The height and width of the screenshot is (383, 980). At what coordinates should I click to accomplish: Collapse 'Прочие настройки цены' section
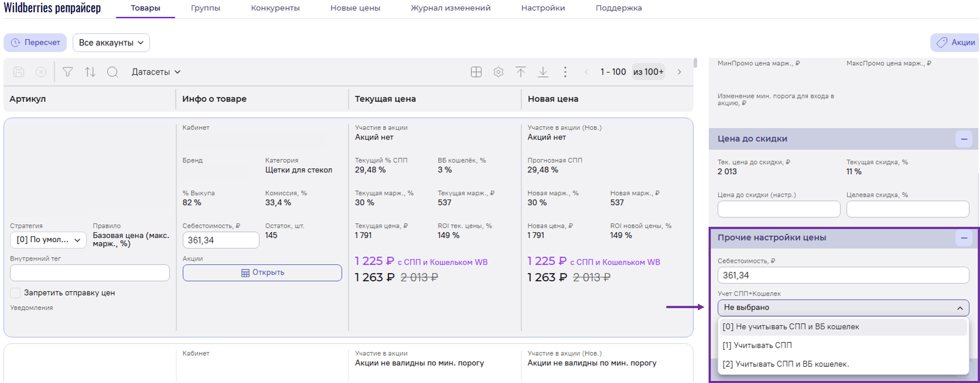(x=964, y=238)
